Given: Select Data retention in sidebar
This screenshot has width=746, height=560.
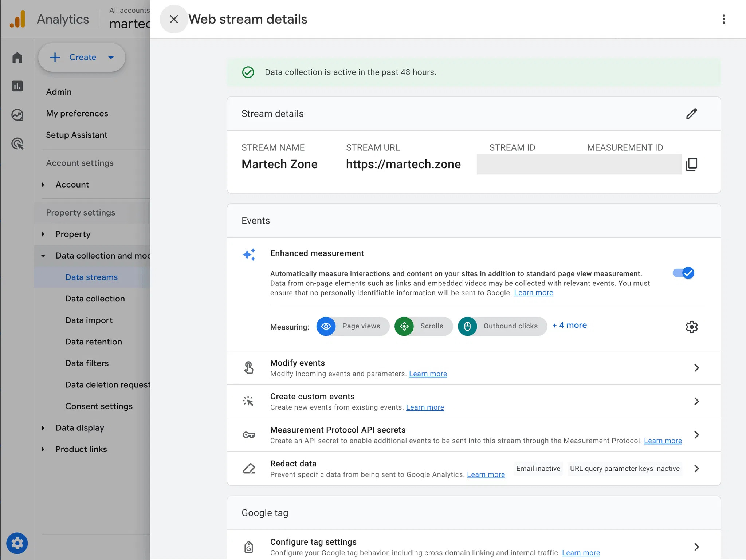Looking at the screenshot, I should point(94,342).
